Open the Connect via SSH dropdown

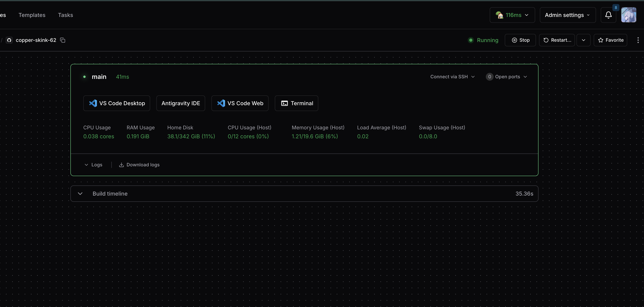452,77
